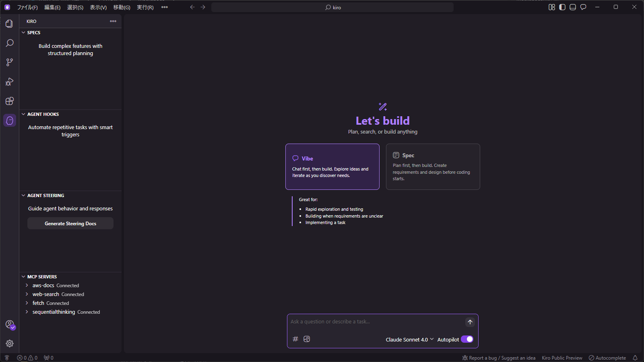Open the notifications bell in status bar
Image resolution: width=644 pixels, height=362 pixels.
pos(635,358)
